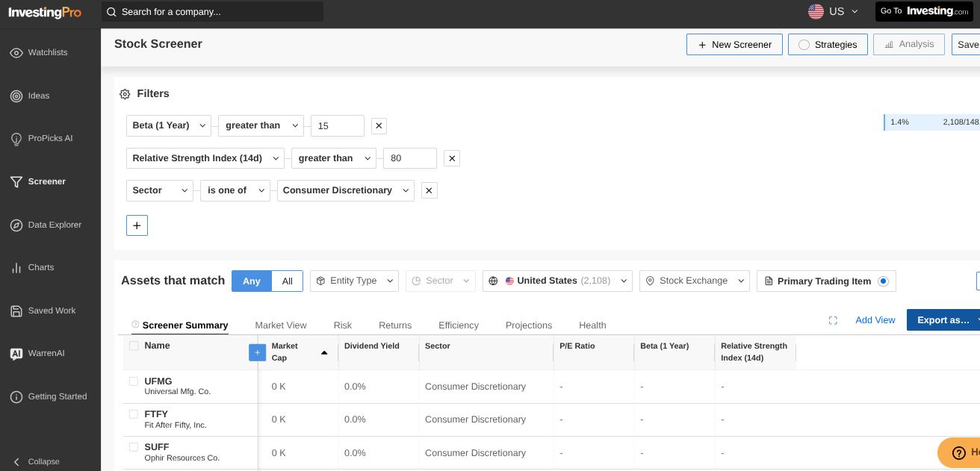Viewport: 980px width, 471px height.
Task: Open the US region selector dropdown
Action: click(834, 11)
